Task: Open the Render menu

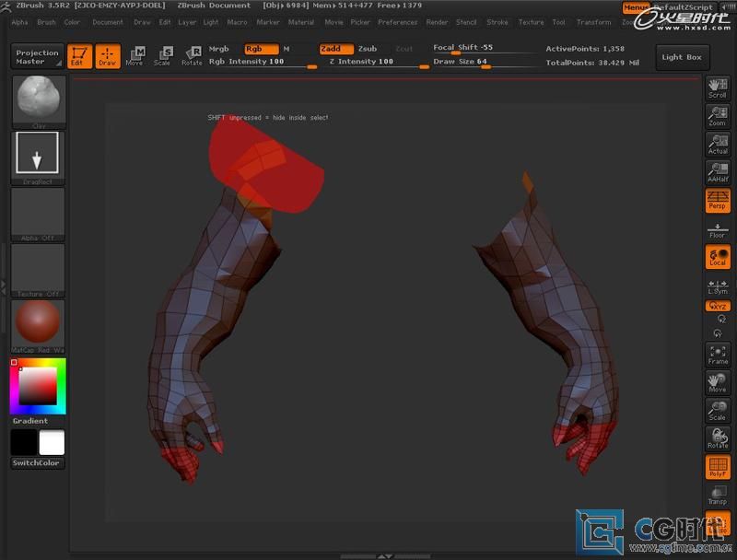Action: (x=437, y=22)
